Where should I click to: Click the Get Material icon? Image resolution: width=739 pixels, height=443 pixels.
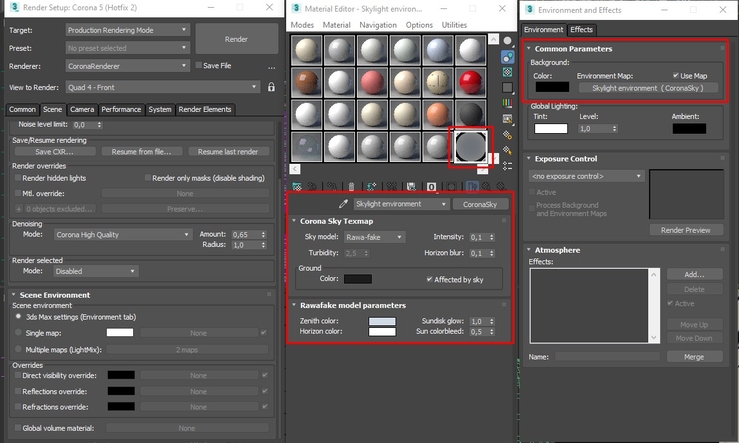[297, 186]
